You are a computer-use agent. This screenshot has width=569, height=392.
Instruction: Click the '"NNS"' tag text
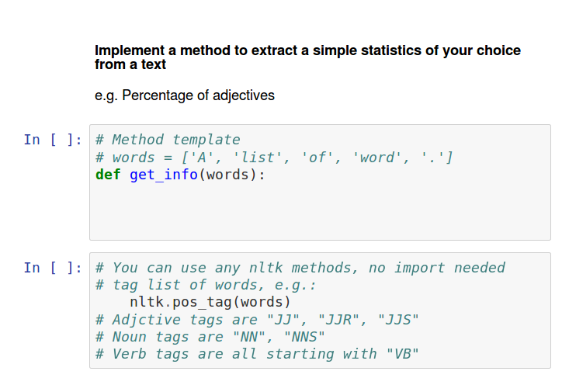point(304,337)
